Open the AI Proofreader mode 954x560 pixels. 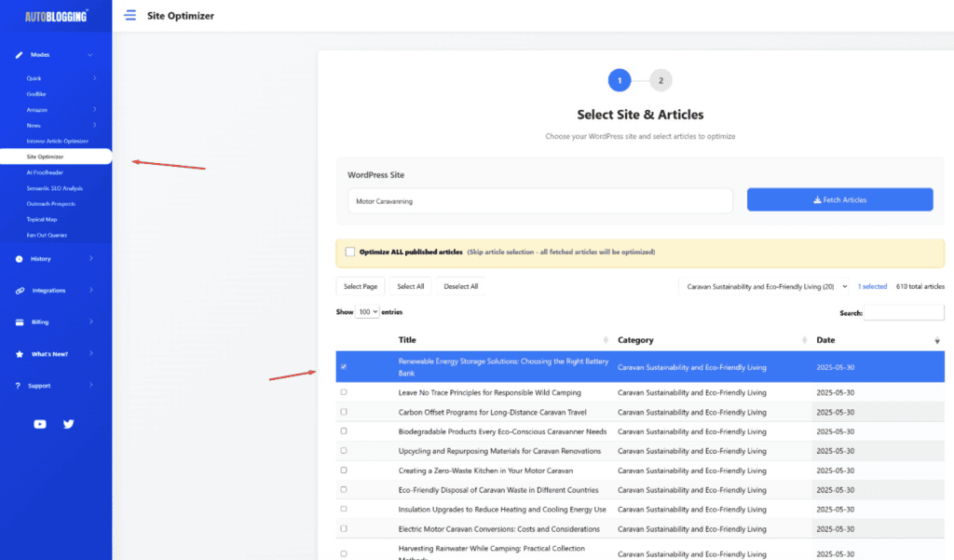45,172
